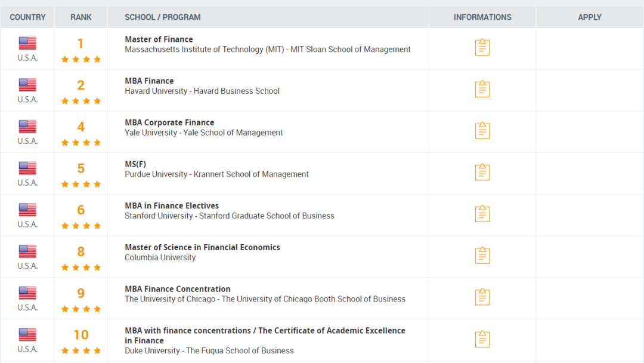Open information sheet for MIT Master of Finance
The height and width of the screenshot is (363, 644).
[x=482, y=47]
